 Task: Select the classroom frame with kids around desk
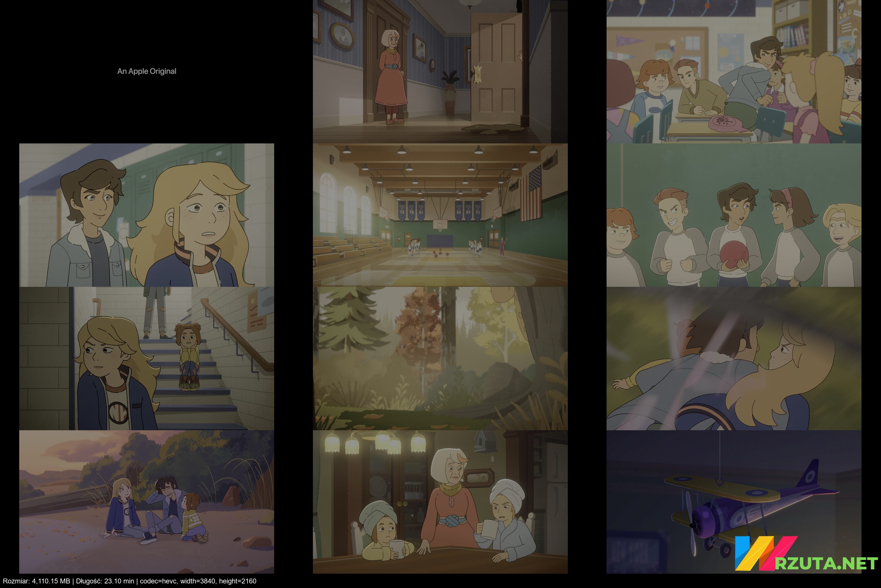[734, 72]
